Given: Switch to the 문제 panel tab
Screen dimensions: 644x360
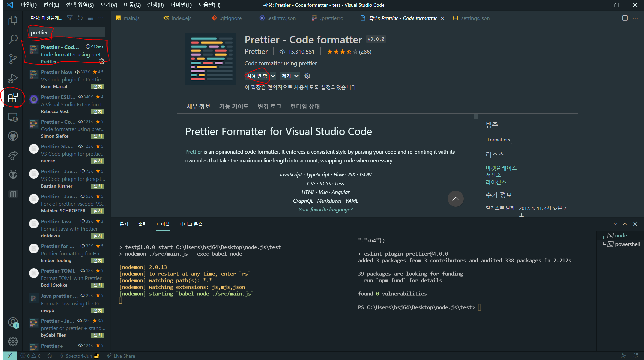Looking at the screenshot, I should (x=124, y=224).
